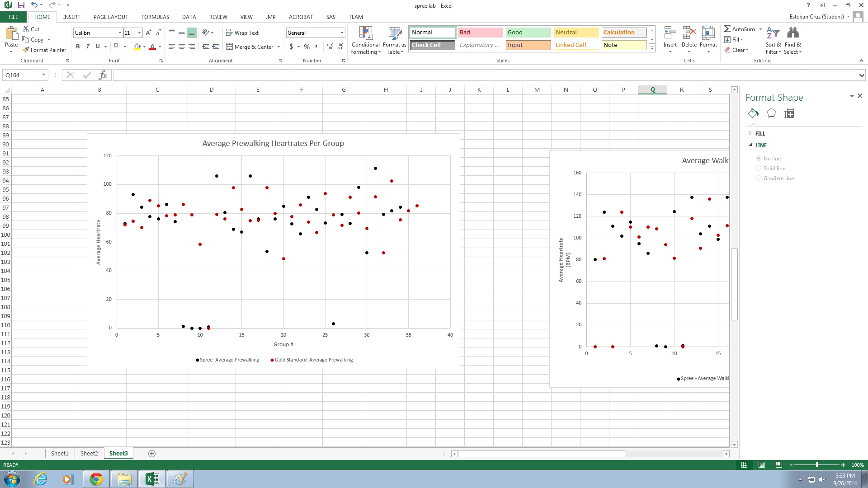Click Wrap Text button
Image resolution: width=868 pixels, height=488 pixels.
point(242,33)
